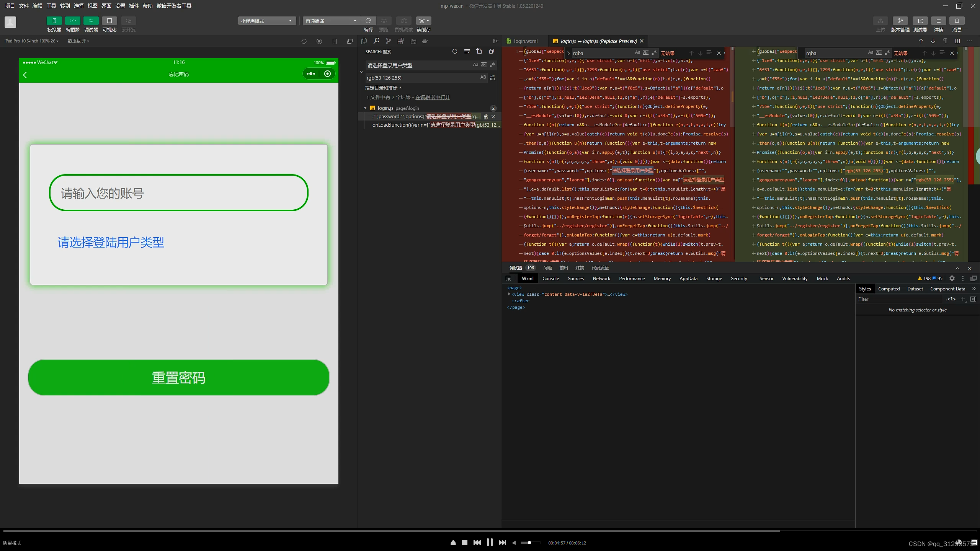Open the 普通编译 compile mode dropdown
Screen dimensions: 980x551
(x=331, y=21)
